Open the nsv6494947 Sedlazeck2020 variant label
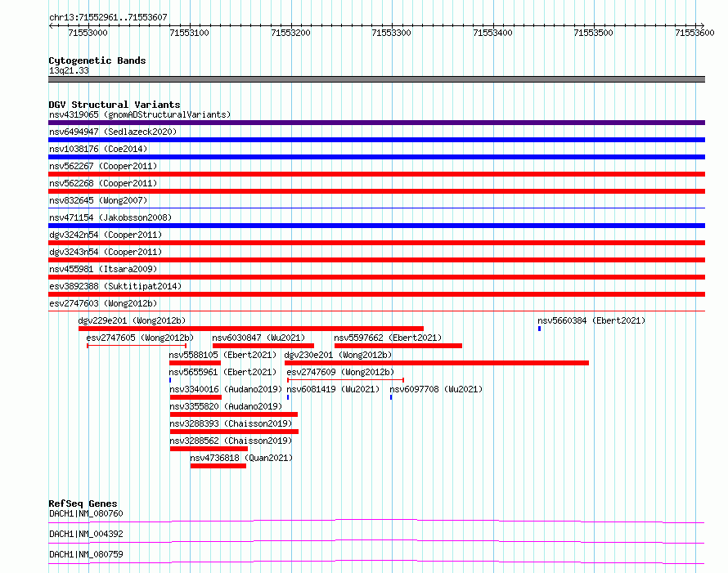Screen dimensions: 728x573 pos(113,132)
